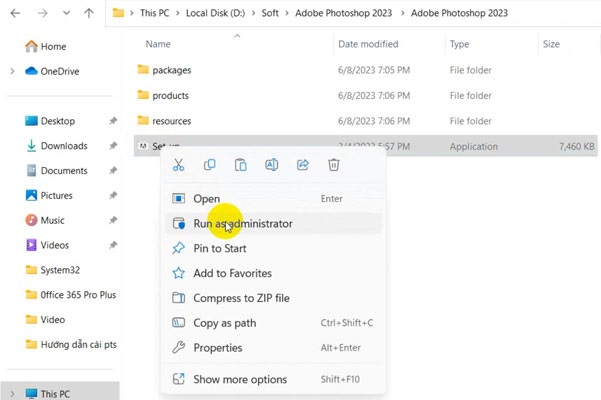
Task: Click the Share icon in context menu
Action: 303,165
